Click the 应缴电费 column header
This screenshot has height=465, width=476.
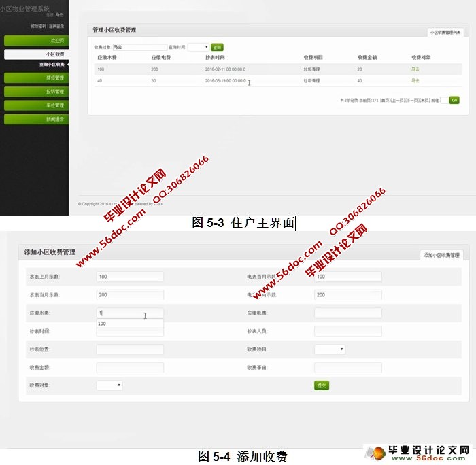pos(161,57)
